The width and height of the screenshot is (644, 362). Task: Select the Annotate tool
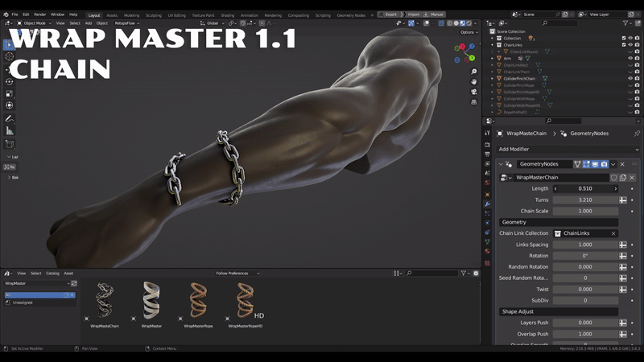click(x=9, y=118)
